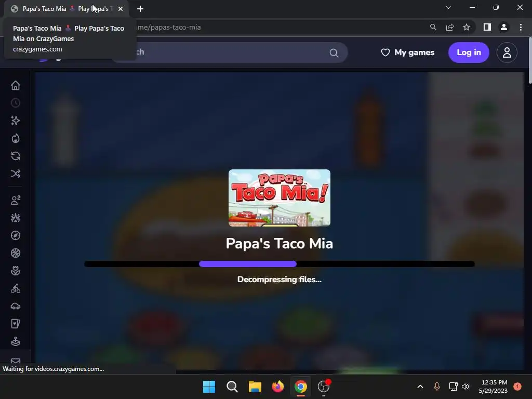Viewport: 532px width, 399px height.
Task: Open Popular games flame icon
Action: 16,138
